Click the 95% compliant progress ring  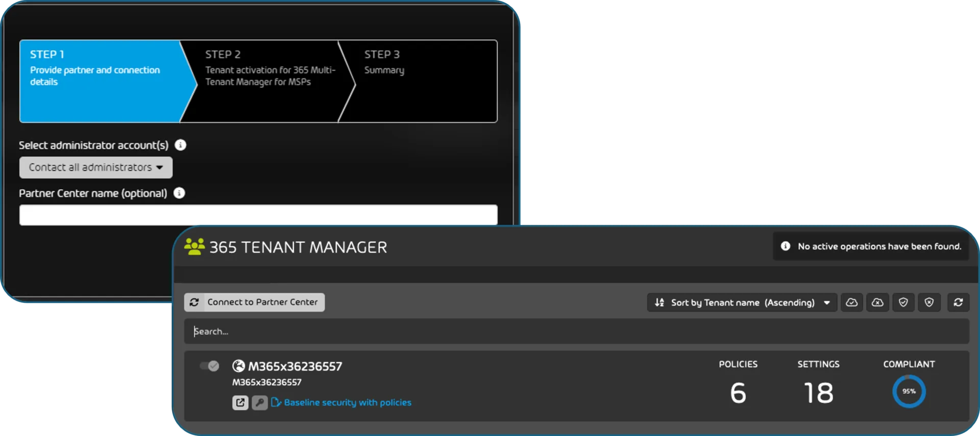(x=909, y=392)
